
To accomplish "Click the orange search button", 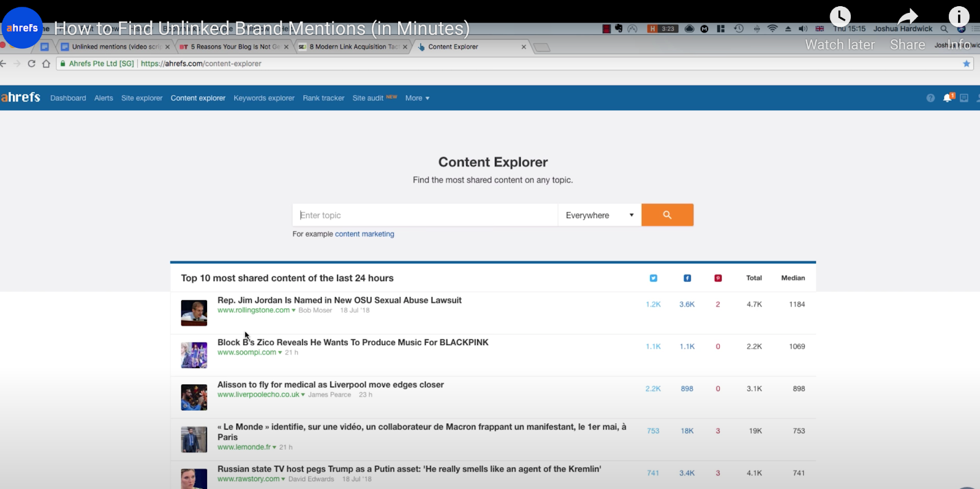I will click(x=667, y=215).
